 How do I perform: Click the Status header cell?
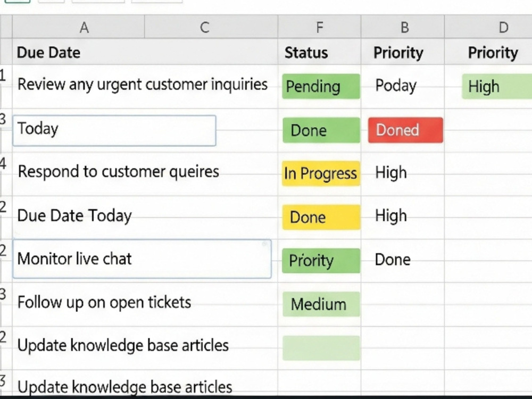coord(319,52)
